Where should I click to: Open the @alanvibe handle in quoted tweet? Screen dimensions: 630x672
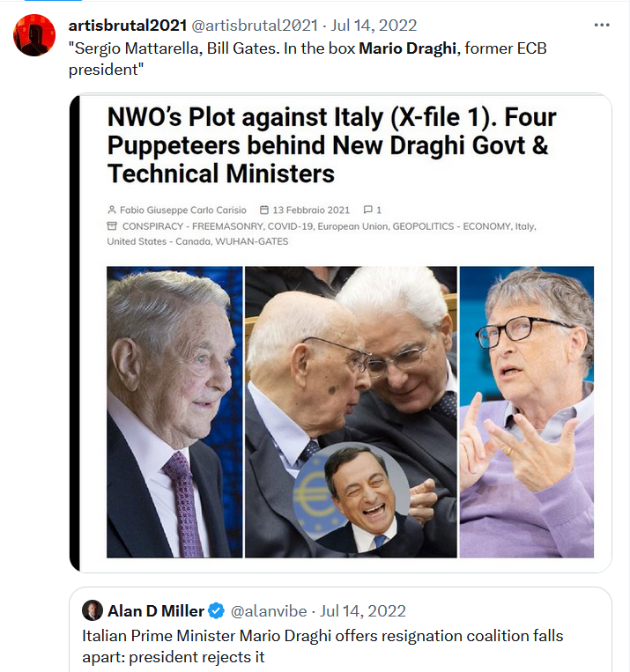coord(269,610)
